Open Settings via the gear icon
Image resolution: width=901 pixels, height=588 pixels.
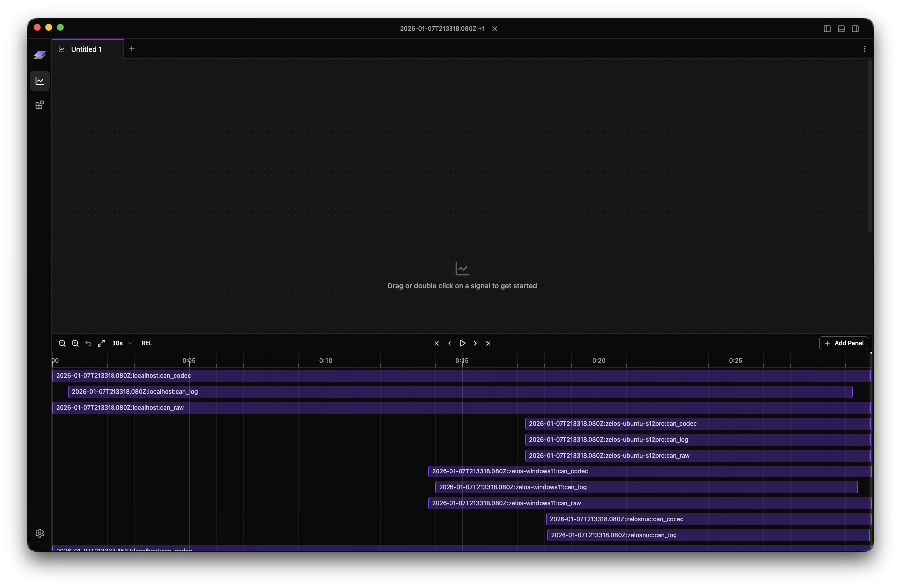[x=40, y=533]
